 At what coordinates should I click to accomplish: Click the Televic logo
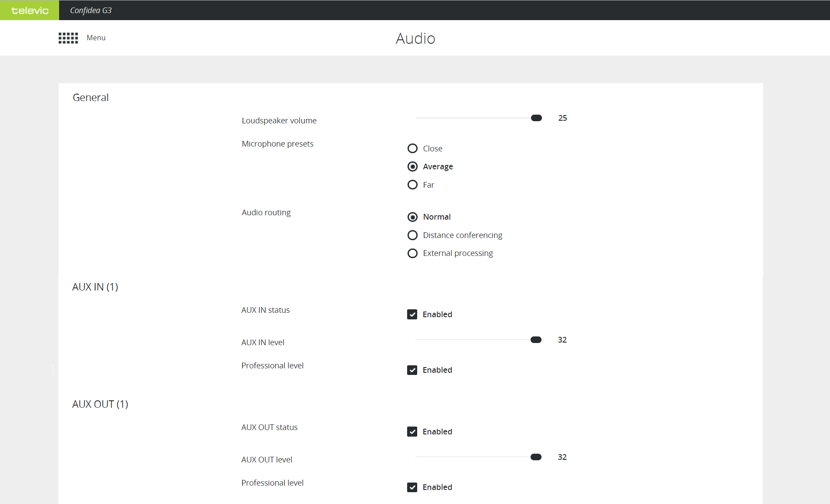click(29, 10)
